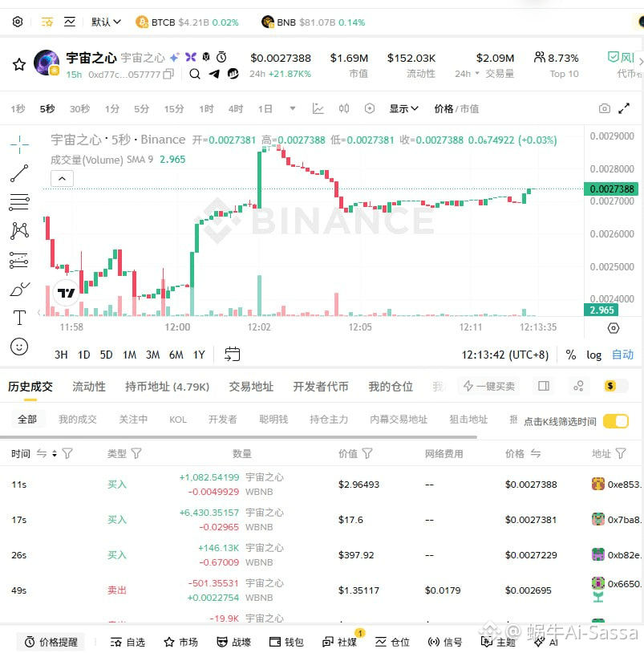This screenshot has height=653, width=644.
Task: Select the pattern drawing tool
Action: [x=19, y=231]
